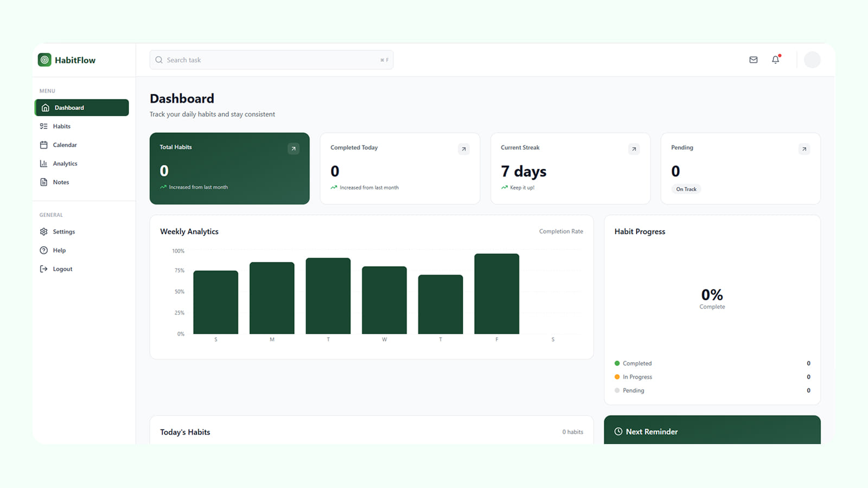Open the Current Streak card arrow
This screenshot has height=488, width=868.
[634, 149]
